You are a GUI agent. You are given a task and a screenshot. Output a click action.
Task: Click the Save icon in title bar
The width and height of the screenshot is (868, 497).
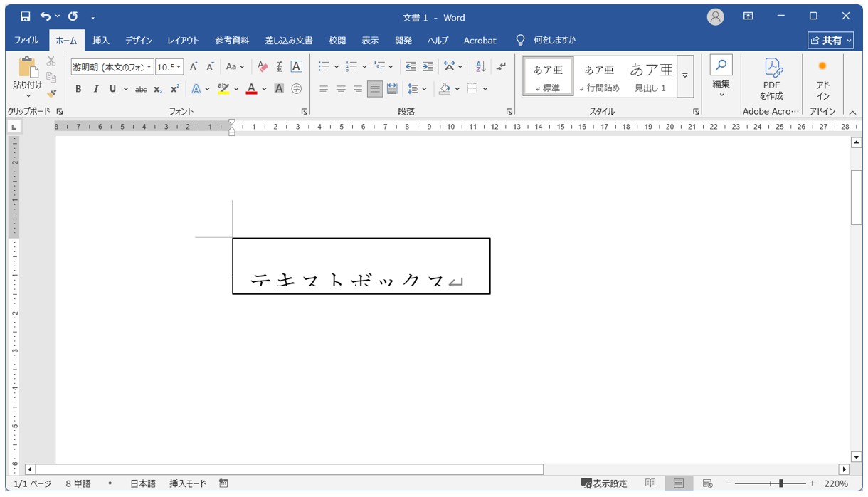click(x=26, y=16)
